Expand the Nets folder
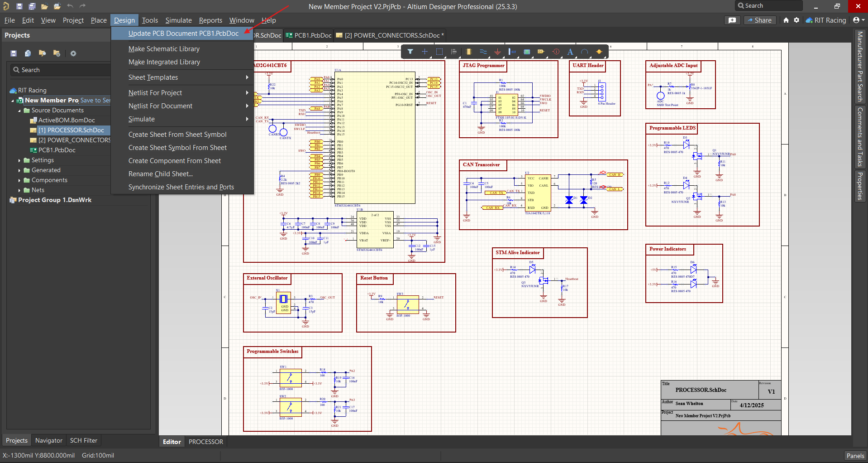Image resolution: width=868 pixels, height=463 pixels. (19, 190)
